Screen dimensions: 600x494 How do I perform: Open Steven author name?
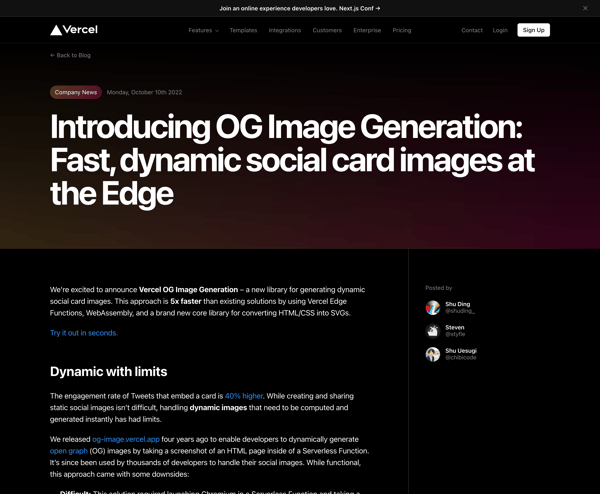(x=455, y=328)
